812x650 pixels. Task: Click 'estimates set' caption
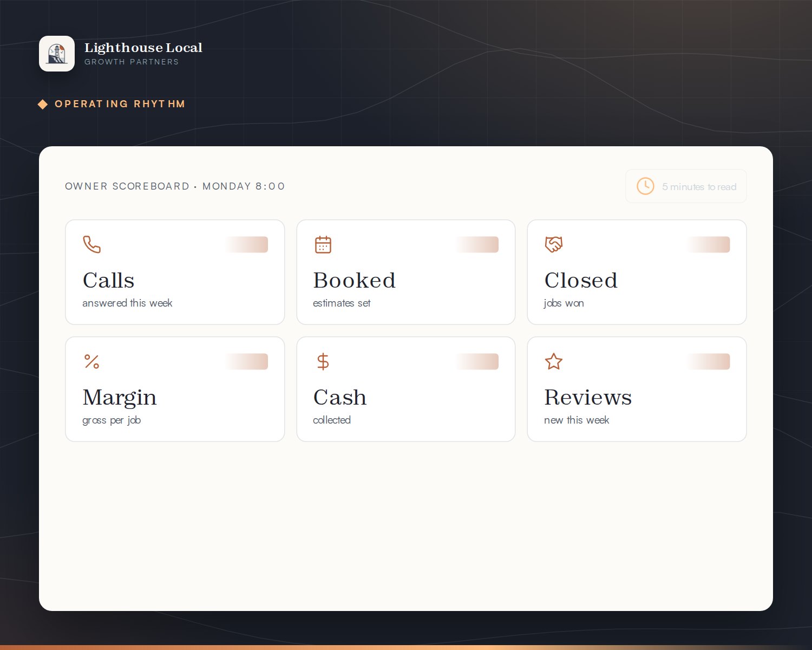[x=342, y=303]
